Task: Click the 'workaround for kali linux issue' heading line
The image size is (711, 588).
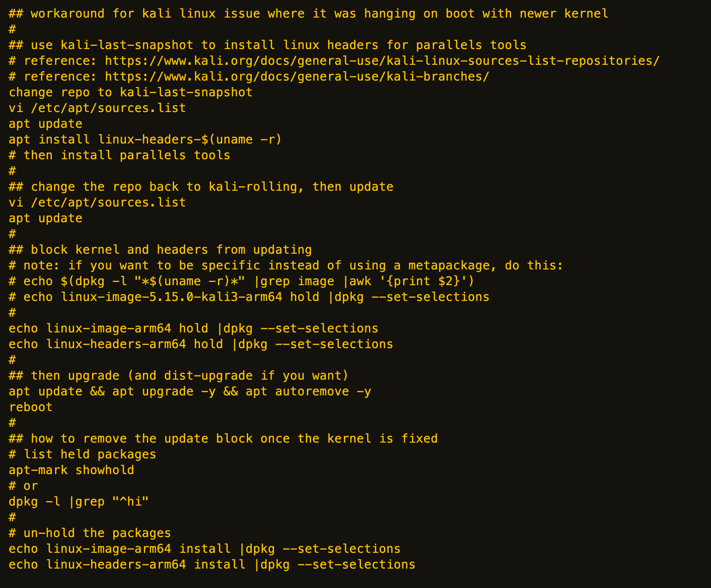Action: (308, 14)
